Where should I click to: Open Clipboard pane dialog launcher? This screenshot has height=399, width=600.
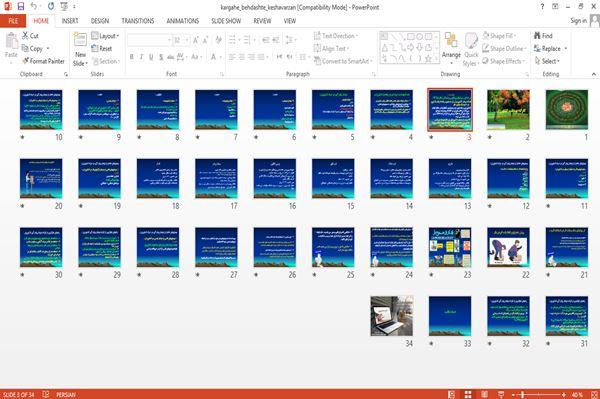[66, 74]
